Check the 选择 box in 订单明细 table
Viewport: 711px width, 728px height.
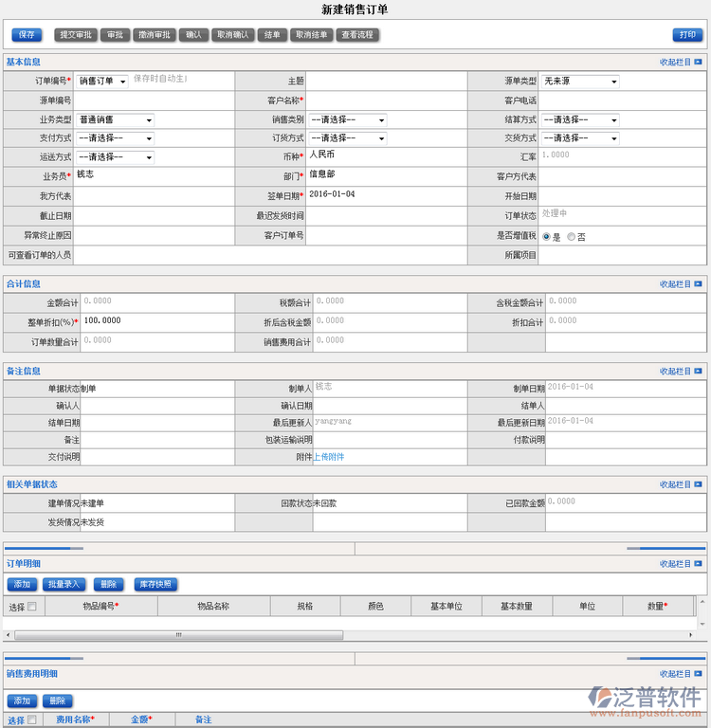(x=32, y=607)
